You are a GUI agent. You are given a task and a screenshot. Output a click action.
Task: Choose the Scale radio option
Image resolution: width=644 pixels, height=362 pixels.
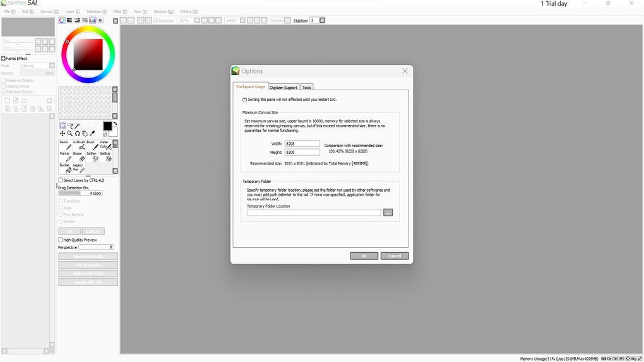click(x=61, y=207)
